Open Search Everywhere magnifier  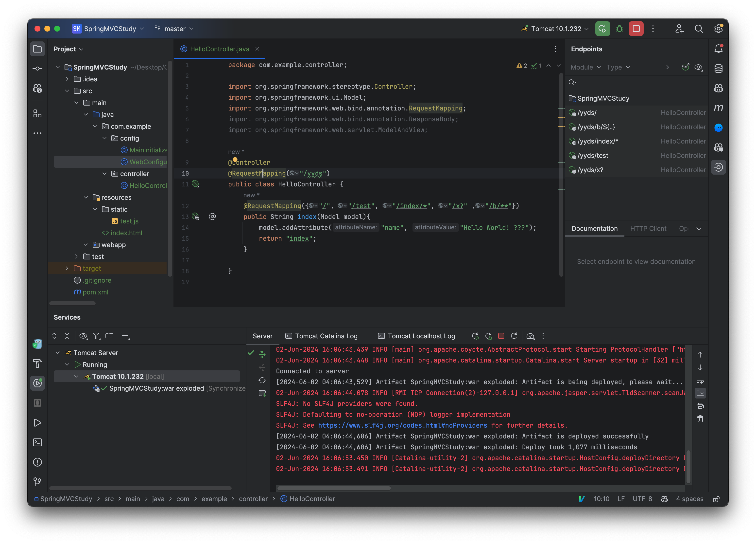click(699, 29)
